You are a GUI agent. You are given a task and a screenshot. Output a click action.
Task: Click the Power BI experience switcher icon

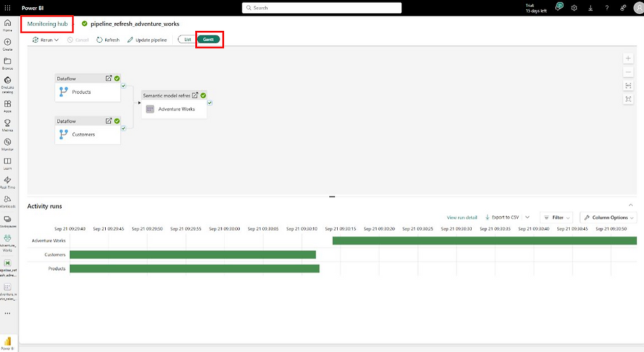pos(7,343)
